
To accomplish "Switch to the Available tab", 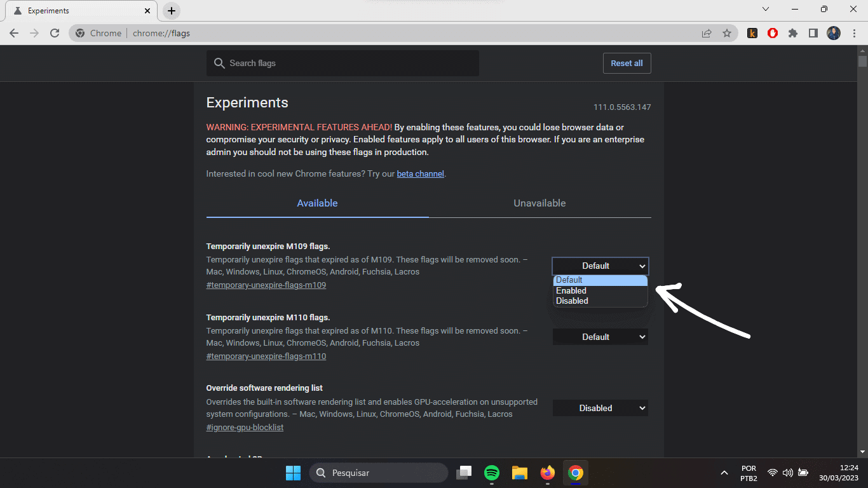I will (317, 203).
